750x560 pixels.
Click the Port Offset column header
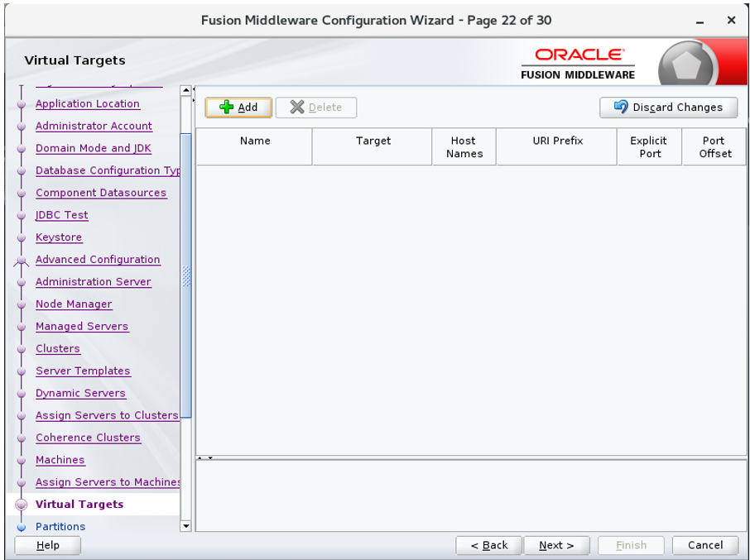click(714, 146)
